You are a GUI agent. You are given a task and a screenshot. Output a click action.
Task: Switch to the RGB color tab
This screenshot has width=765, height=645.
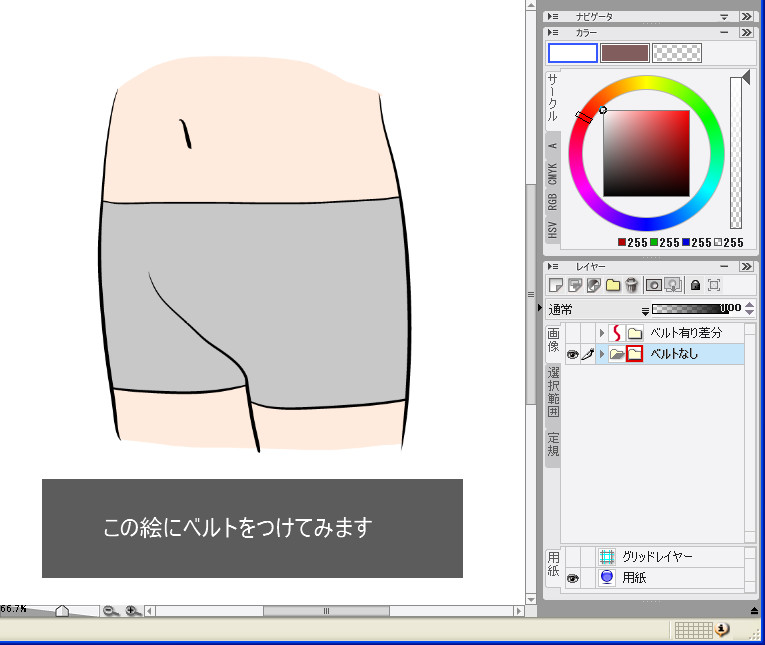pos(552,202)
